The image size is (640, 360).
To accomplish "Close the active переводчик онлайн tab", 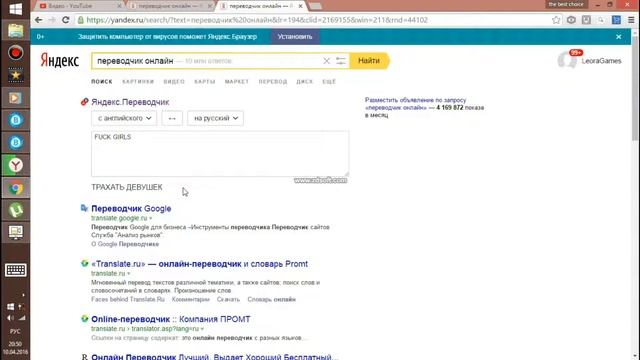I will pos(300,6).
